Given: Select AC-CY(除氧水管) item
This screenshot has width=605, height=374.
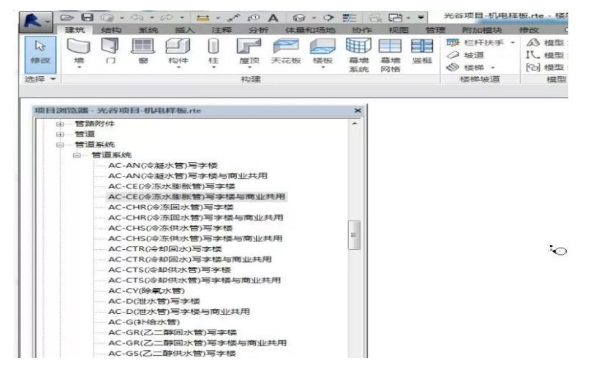Looking at the screenshot, I should tap(147, 291).
